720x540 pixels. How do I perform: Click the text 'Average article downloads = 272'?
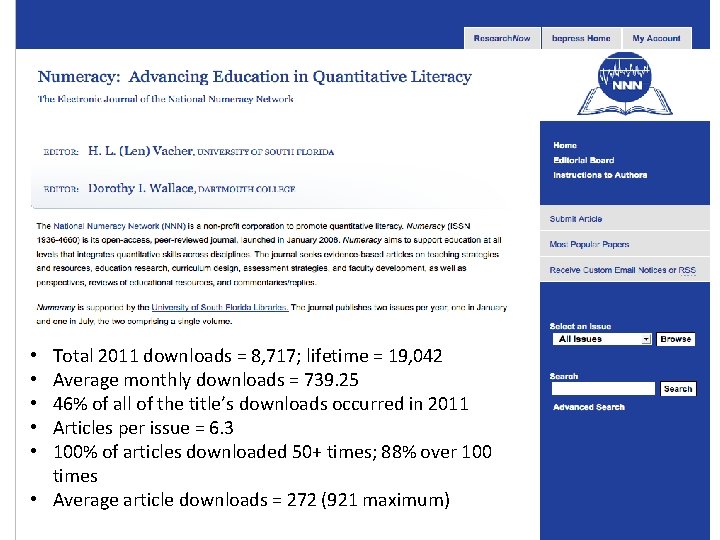click(x=185, y=500)
